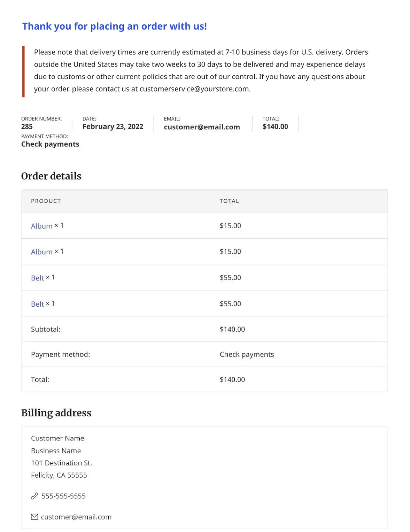Click the date February 23, 2022
Image resolution: width=410 pixels, height=532 pixels.
pyautogui.click(x=113, y=127)
